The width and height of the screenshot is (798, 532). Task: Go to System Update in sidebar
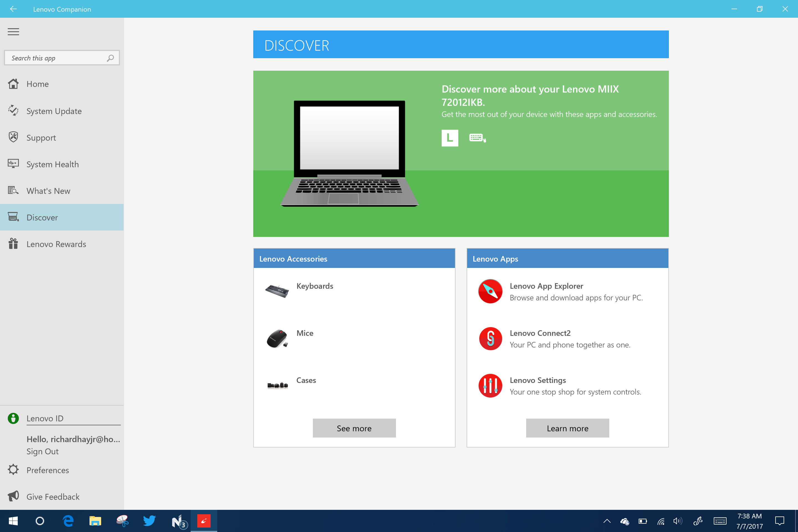click(x=54, y=111)
